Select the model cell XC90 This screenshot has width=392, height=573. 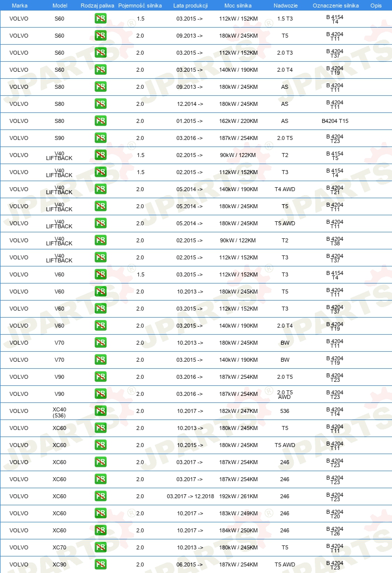click(x=59, y=564)
